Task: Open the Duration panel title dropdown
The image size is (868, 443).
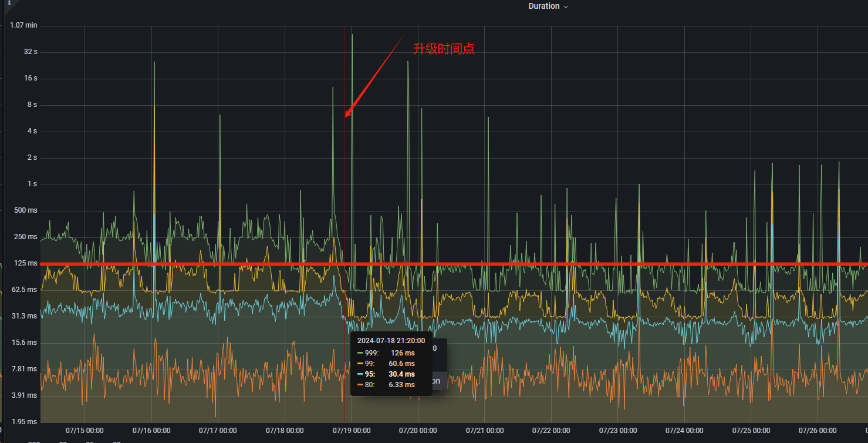Action: (543, 6)
